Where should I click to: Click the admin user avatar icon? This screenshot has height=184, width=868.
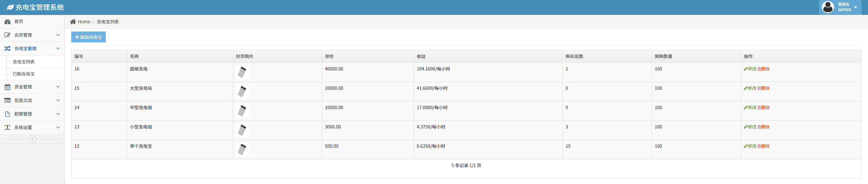tap(828, 7)
